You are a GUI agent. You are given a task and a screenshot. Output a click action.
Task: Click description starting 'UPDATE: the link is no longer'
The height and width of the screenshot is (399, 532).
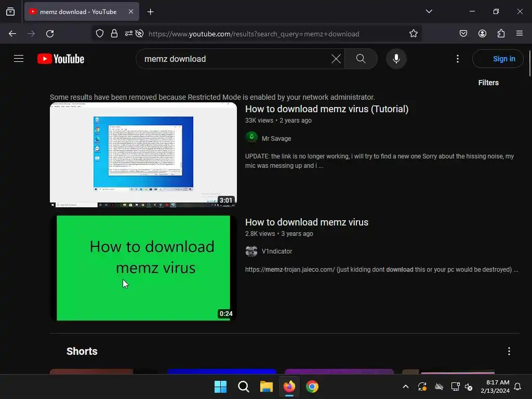(379, 161)
